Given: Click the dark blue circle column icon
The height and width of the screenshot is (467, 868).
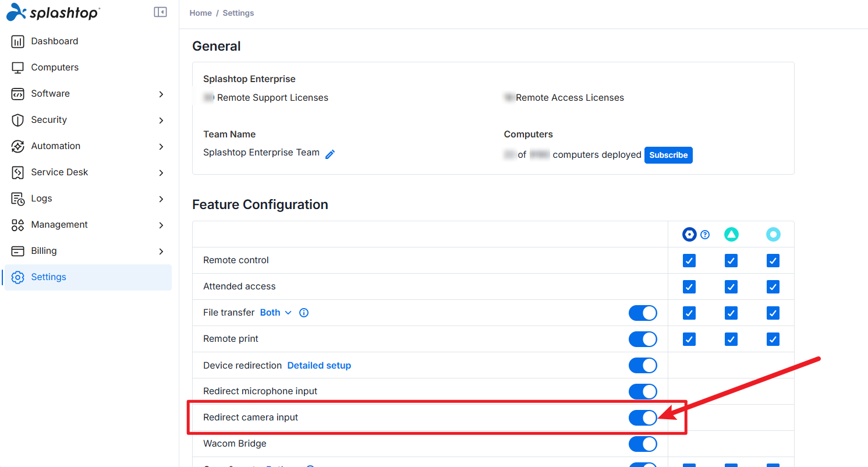Looking at the screenshot, I should click(x=689, y=235).
